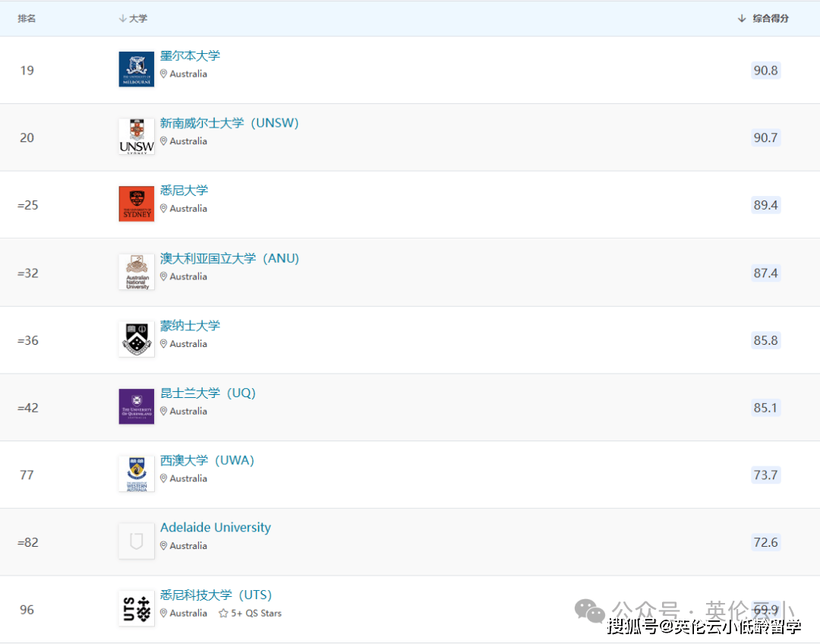Click score 85.1 for 昆士兰大学
This screenshot has width=820, height=644.
(x=765, y=408)
